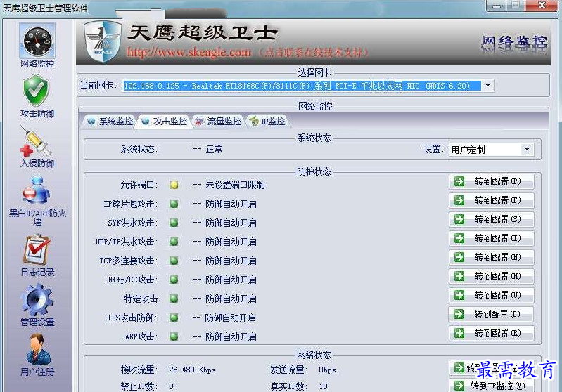Click green status light for UDP/IP洪水攻击
The width and height of the screenshot is (562, 392).
tap(174, 242)
